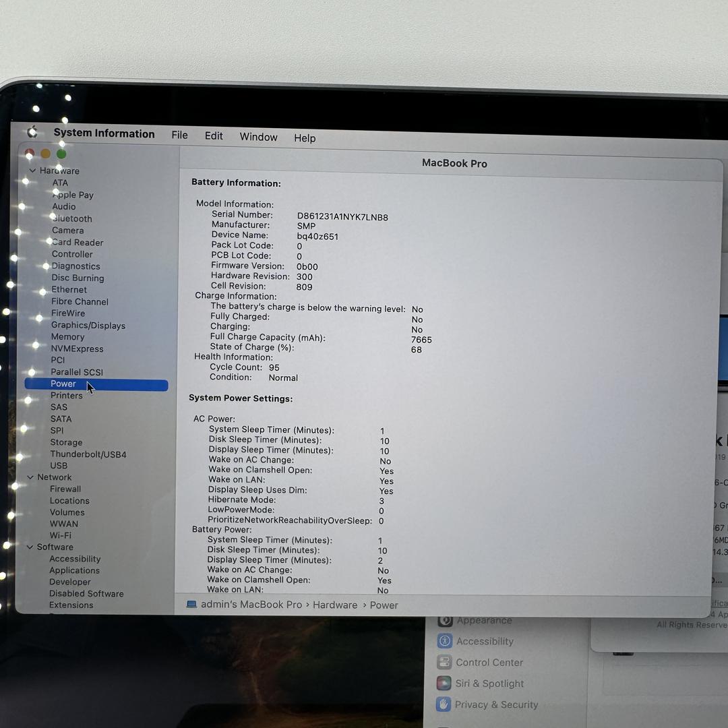The height and width of the screenshot is (728, 728).
Task: Click Power in the path bar
Action: click(384, 605)
